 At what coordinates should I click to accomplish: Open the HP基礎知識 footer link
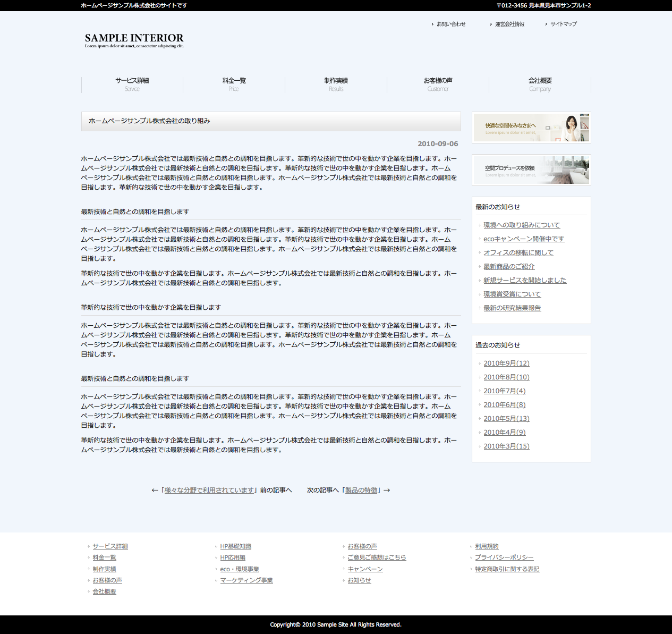tap(236, 546)
